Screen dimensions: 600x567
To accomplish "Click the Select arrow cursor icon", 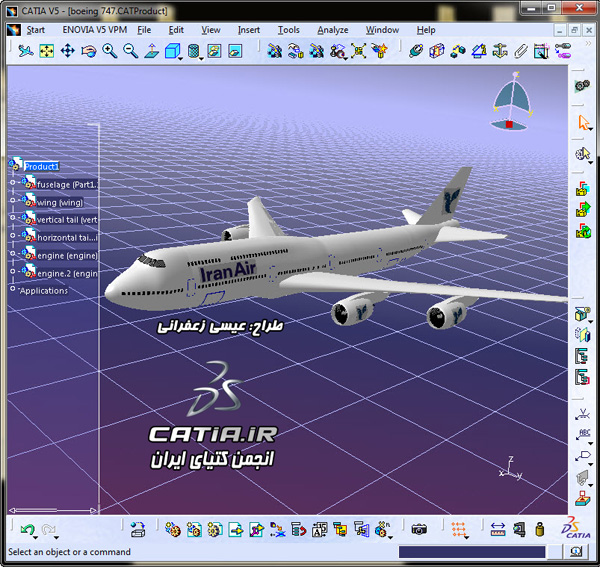I will click(x=584, y=123).
